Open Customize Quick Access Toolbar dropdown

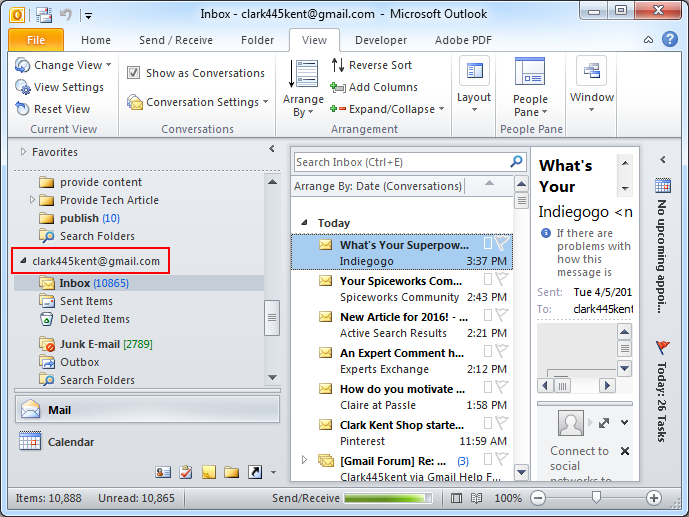coord(88,16)
